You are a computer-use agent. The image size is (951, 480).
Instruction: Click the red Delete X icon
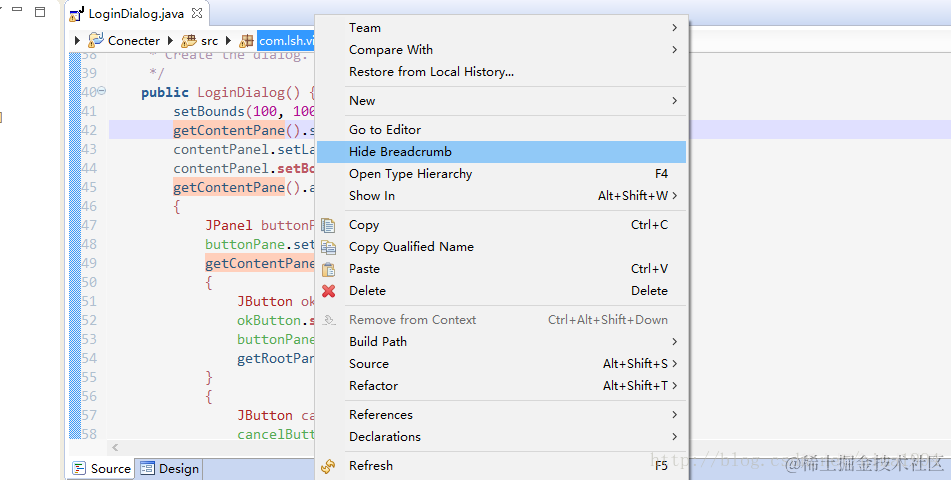click(328, 291)
